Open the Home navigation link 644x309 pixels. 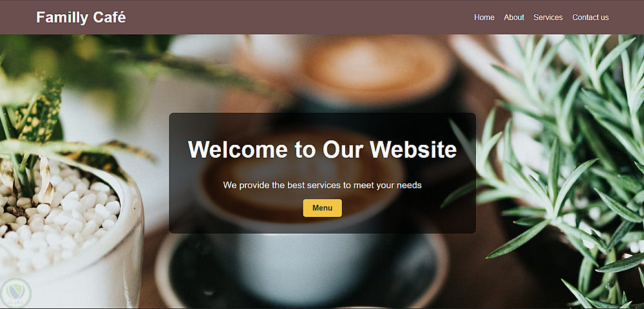pyautogui.click(x=484, y=17)
